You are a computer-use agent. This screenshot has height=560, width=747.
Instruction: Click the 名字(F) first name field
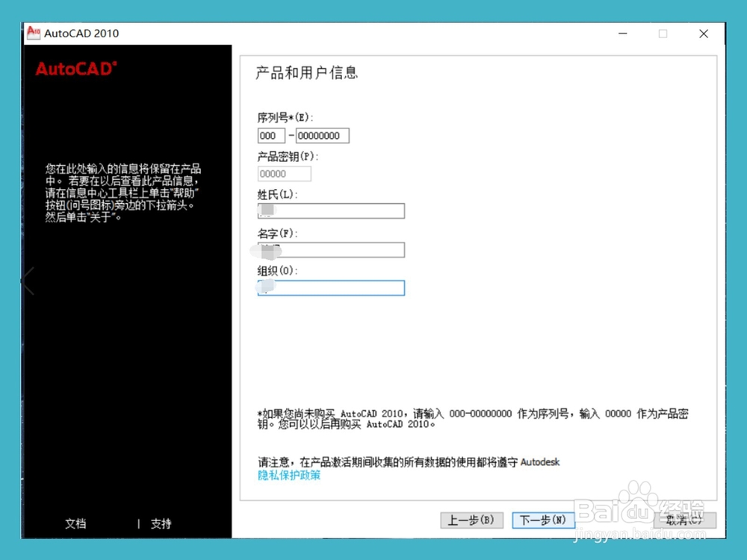point(331,249)
